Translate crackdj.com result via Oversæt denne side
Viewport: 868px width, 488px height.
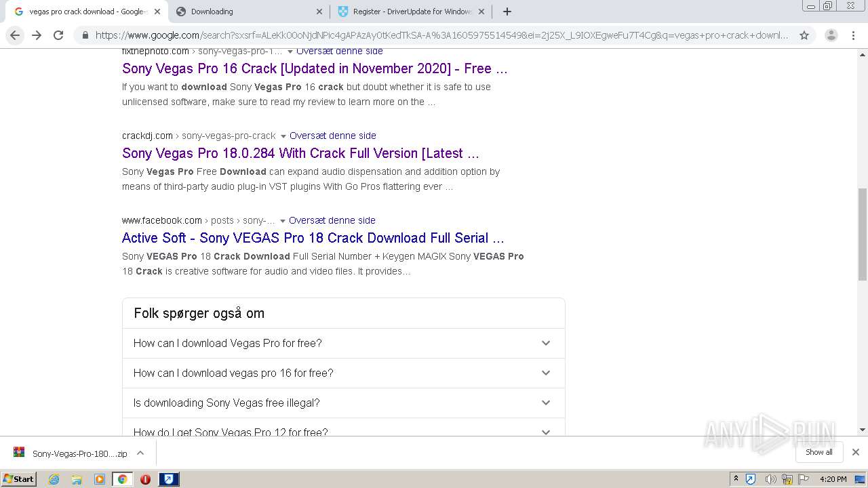[x=333, y=136]
